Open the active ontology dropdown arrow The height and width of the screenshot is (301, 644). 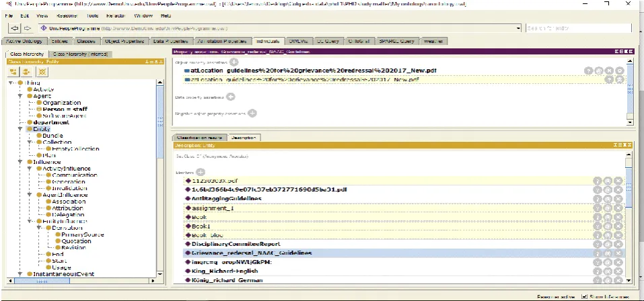pos(518,28)
